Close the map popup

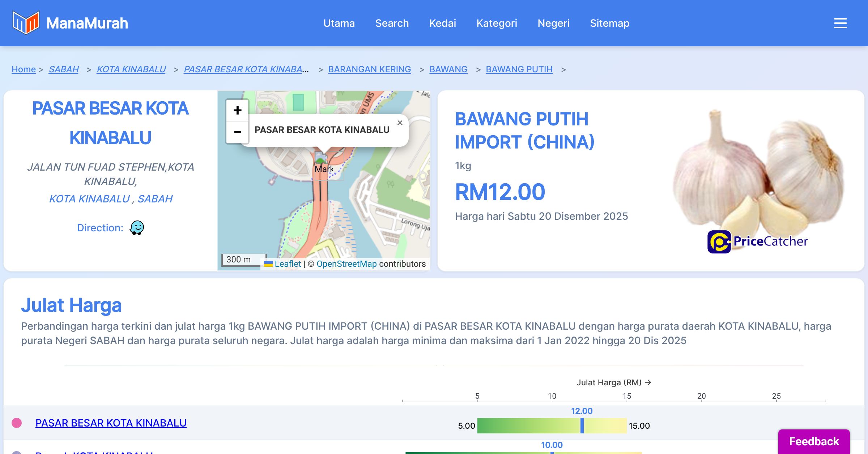400,123
